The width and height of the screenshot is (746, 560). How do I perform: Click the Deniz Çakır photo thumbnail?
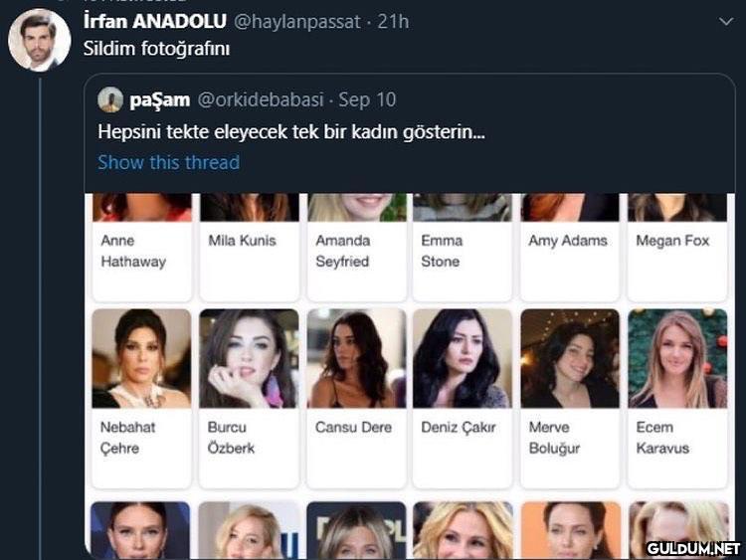tap(463, 358)
